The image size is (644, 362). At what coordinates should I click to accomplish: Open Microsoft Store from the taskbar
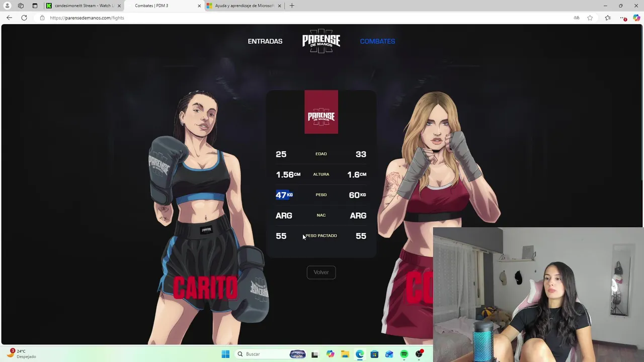click(x=374, y=354)
